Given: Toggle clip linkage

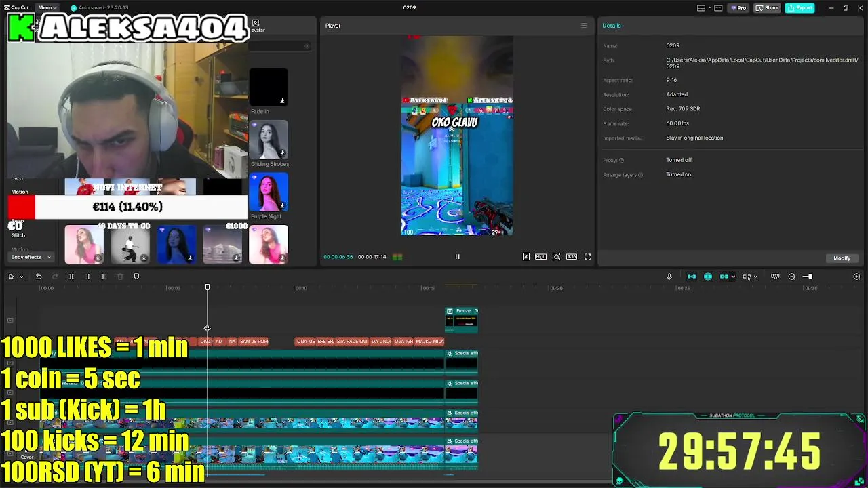Looking at the screenshot, I should (724, 277).
